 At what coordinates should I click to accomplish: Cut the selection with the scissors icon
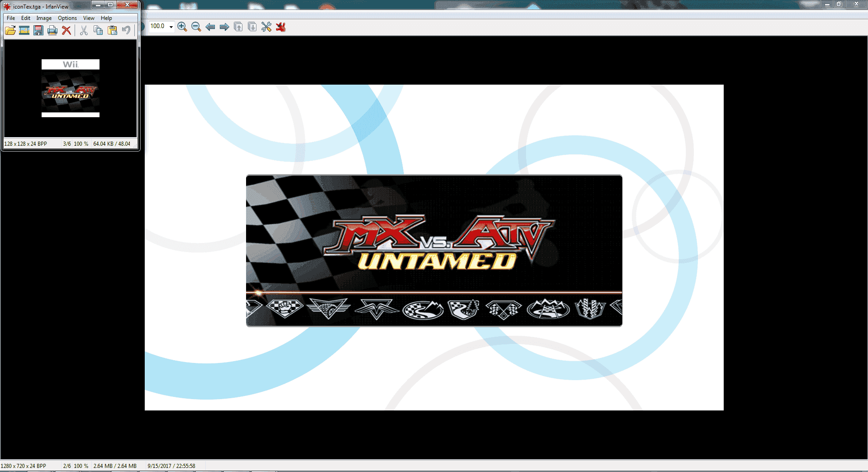(84, 30)
